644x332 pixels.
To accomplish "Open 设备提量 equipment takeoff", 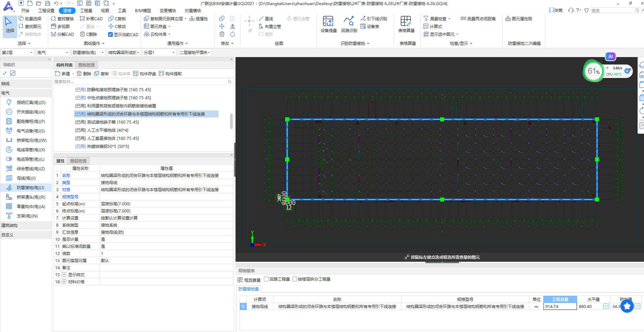I will 328,24.
